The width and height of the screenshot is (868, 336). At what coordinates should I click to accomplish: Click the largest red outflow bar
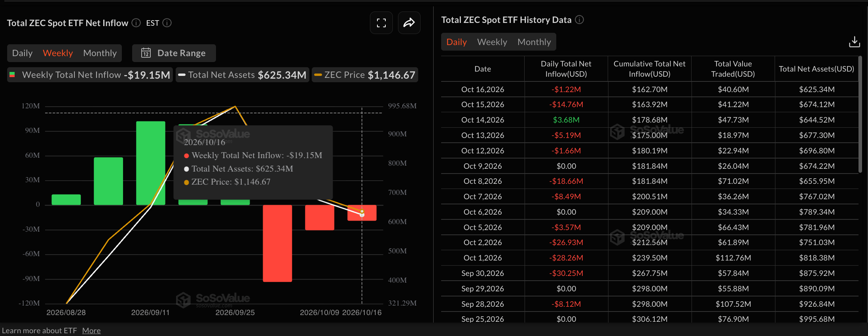pyautogui.click(x=277, y=243)
